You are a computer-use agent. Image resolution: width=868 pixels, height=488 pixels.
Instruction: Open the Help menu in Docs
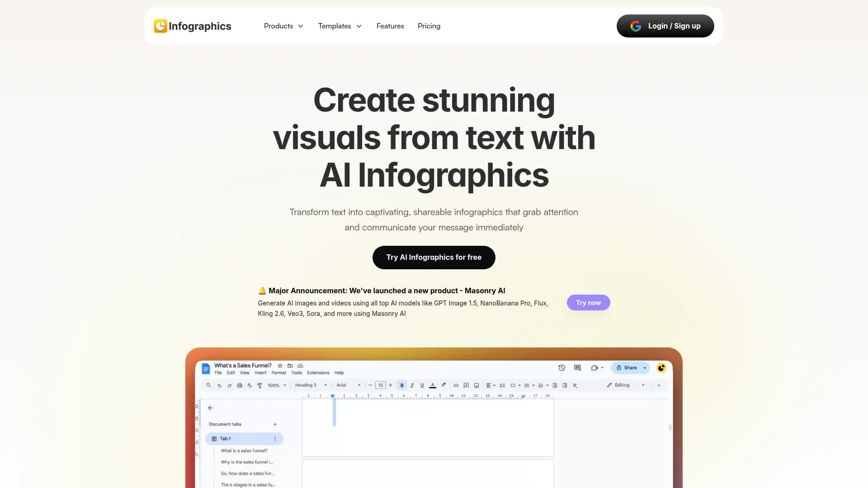339,373
